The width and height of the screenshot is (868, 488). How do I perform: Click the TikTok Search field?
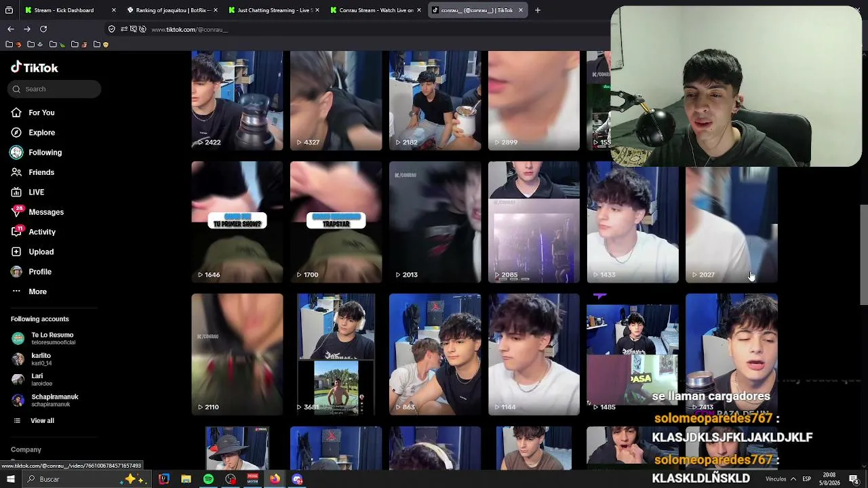pos(55,89)
